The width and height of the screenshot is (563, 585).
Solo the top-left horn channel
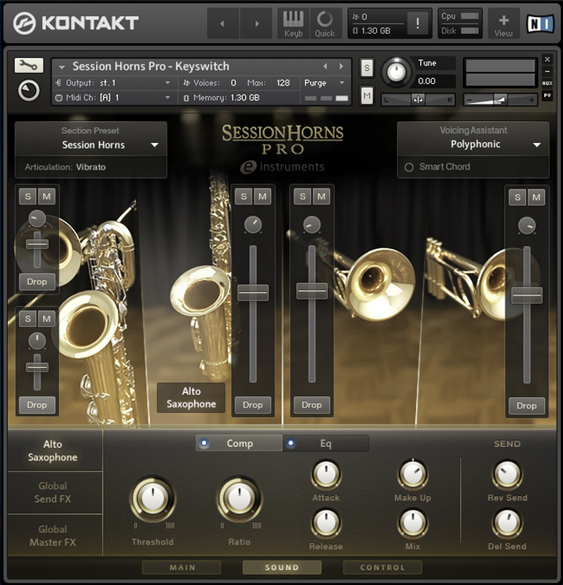click(28, 196)
